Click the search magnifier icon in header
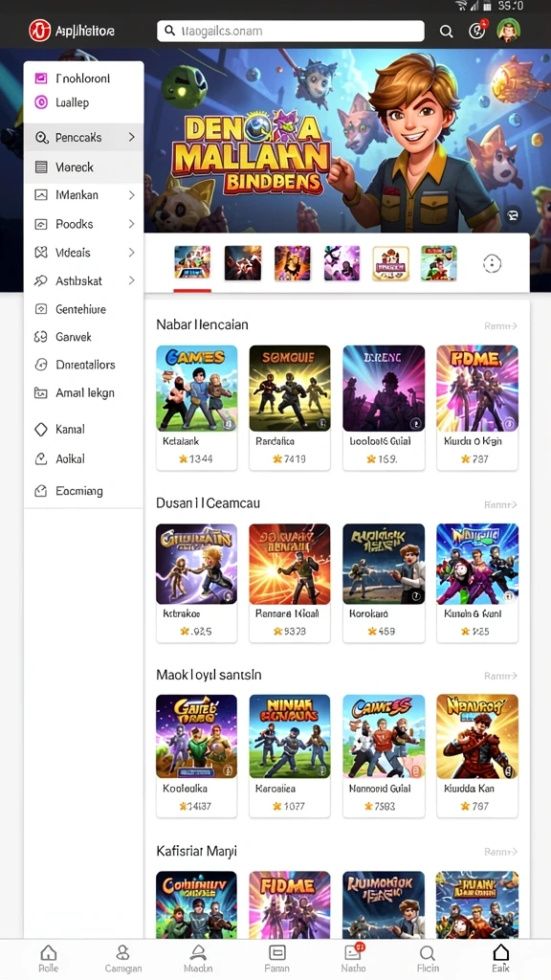This screenshot has width=551, height=980. tap(446, 32)
